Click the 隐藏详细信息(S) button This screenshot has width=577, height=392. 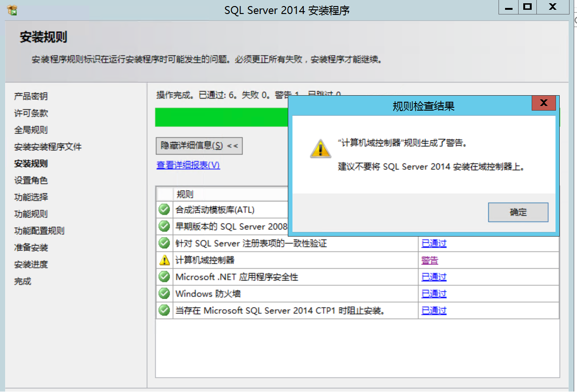(x=199, y=146)
